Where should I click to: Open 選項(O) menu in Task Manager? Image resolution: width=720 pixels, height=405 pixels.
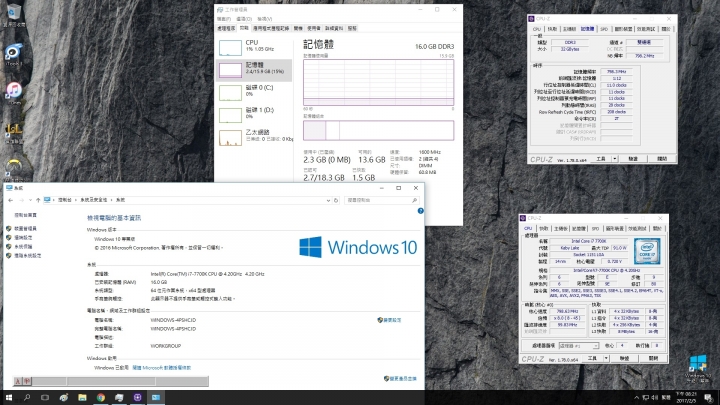tap(244, 19)
